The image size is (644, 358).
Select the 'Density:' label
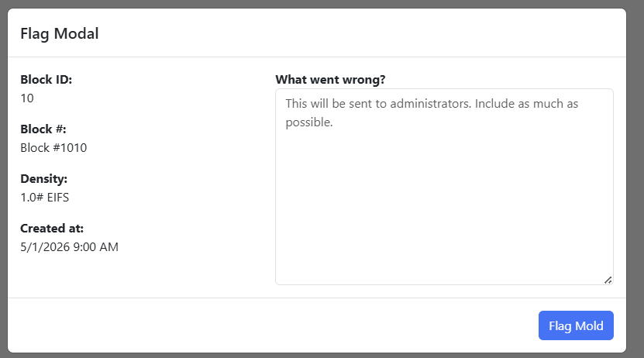pyautogui.click(x=43, y=178)
